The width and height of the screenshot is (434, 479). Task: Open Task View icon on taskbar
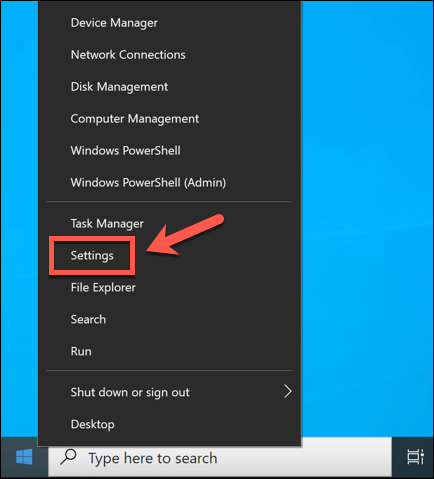click(x=415, y=457)
